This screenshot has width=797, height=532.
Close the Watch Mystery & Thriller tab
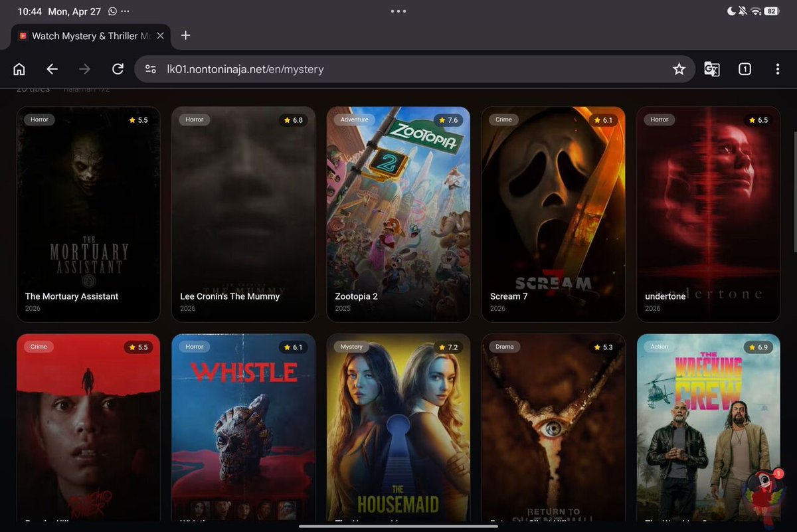[160, 36]
